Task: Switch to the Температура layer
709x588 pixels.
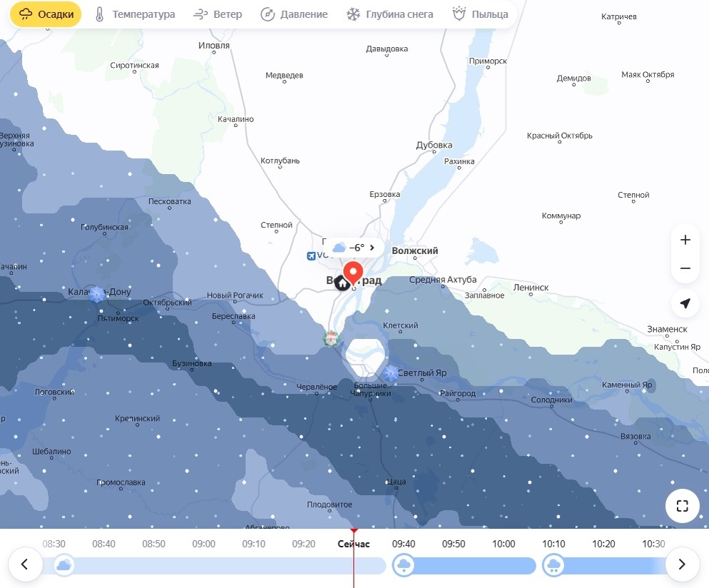Action: coord(135,14)
